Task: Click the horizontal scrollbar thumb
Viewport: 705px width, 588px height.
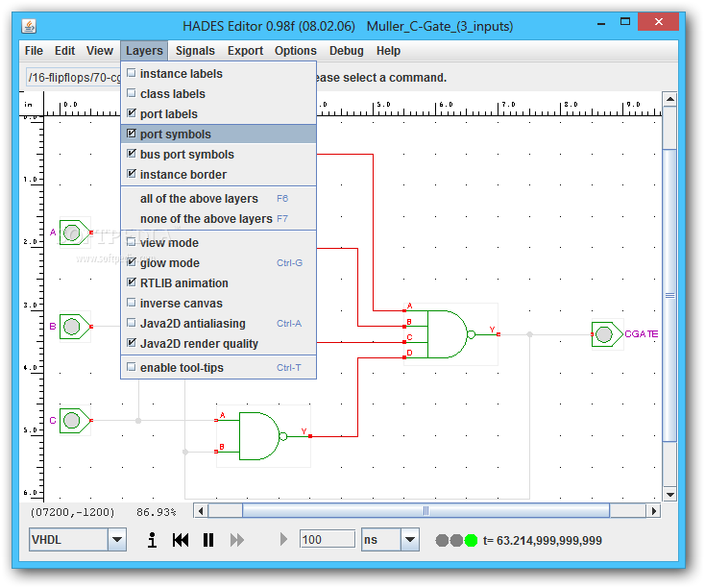Action: click(x=425, y=510)
